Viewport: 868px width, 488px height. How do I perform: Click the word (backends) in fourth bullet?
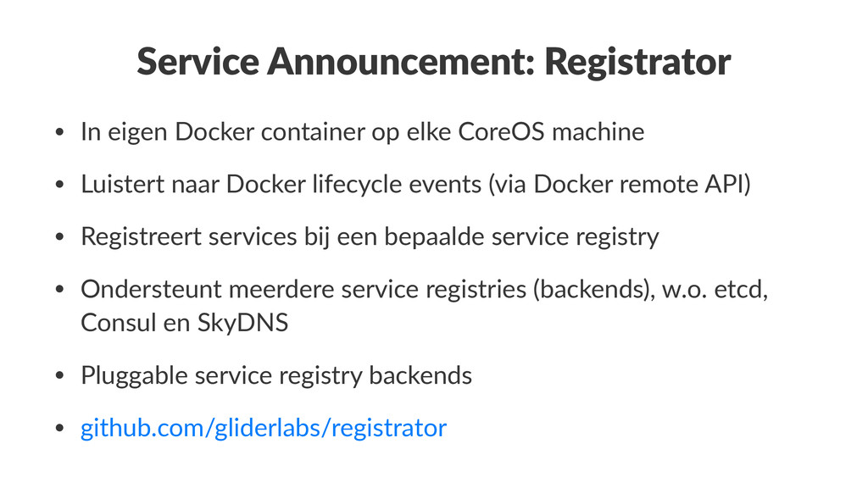[x=594, y=290]
